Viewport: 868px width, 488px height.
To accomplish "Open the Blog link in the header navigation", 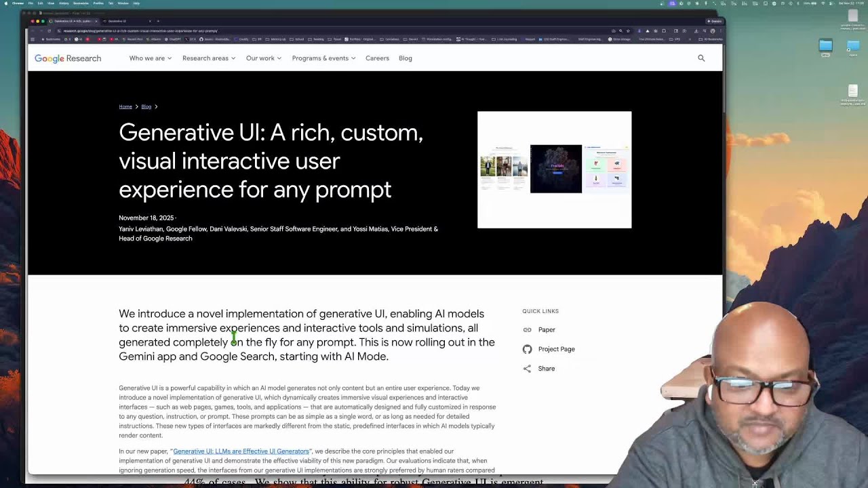I will [x=406, y=58].
